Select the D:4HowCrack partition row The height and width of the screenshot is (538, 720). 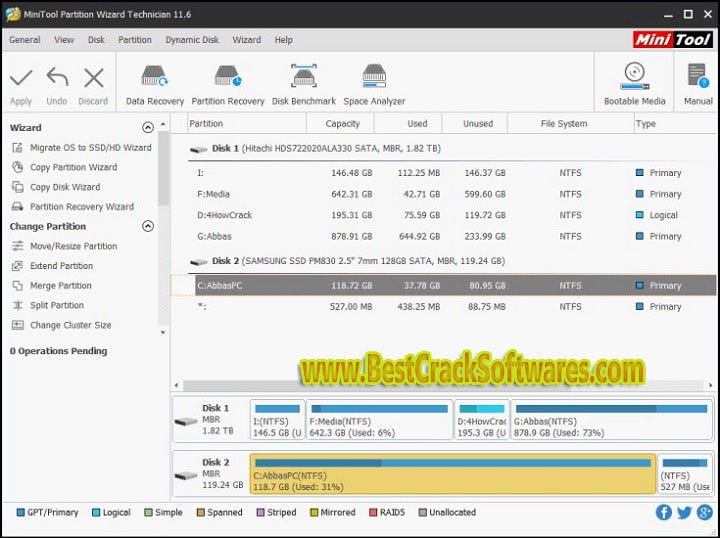coord(452,215)
